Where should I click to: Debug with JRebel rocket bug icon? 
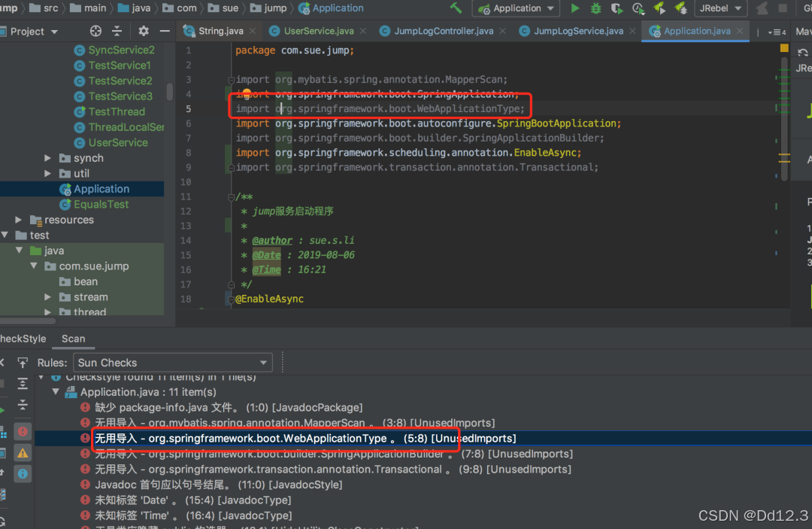[680, 8]
